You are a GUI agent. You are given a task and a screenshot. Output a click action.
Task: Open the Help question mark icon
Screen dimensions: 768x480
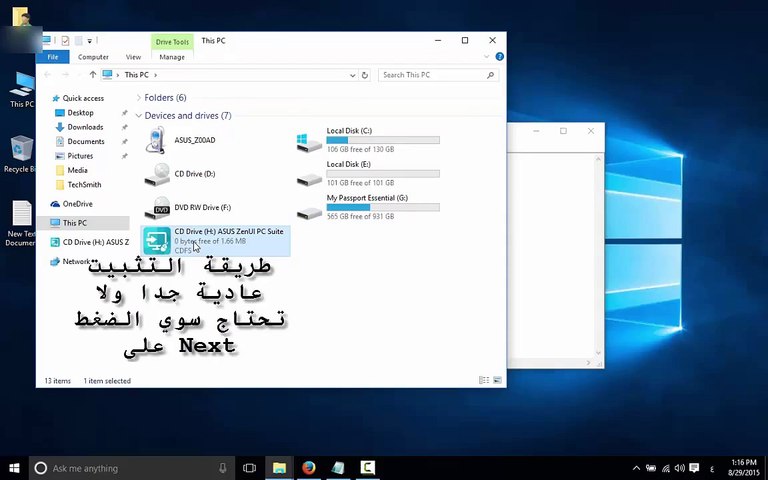(500, 57)
